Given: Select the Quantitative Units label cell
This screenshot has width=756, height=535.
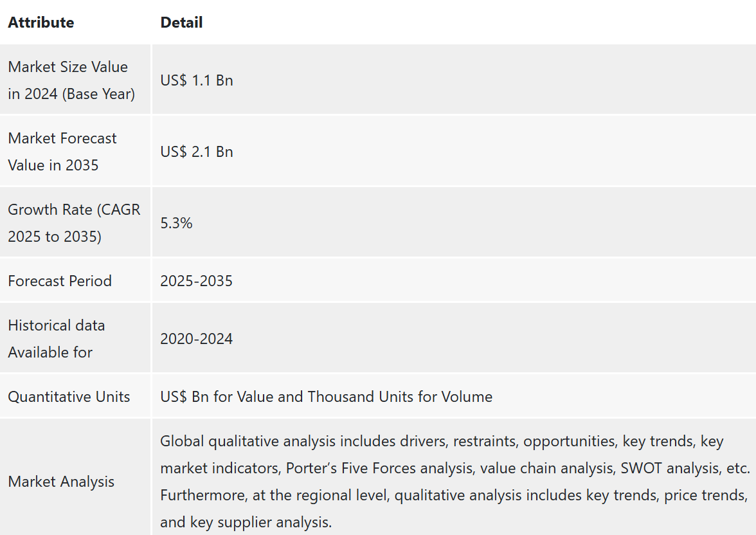Looking at the screenshot, I should point(75,397).
